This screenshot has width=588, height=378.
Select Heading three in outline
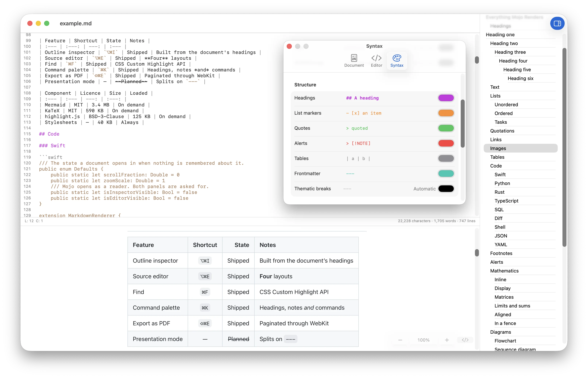pyautogui.click(x=510, y=52)
